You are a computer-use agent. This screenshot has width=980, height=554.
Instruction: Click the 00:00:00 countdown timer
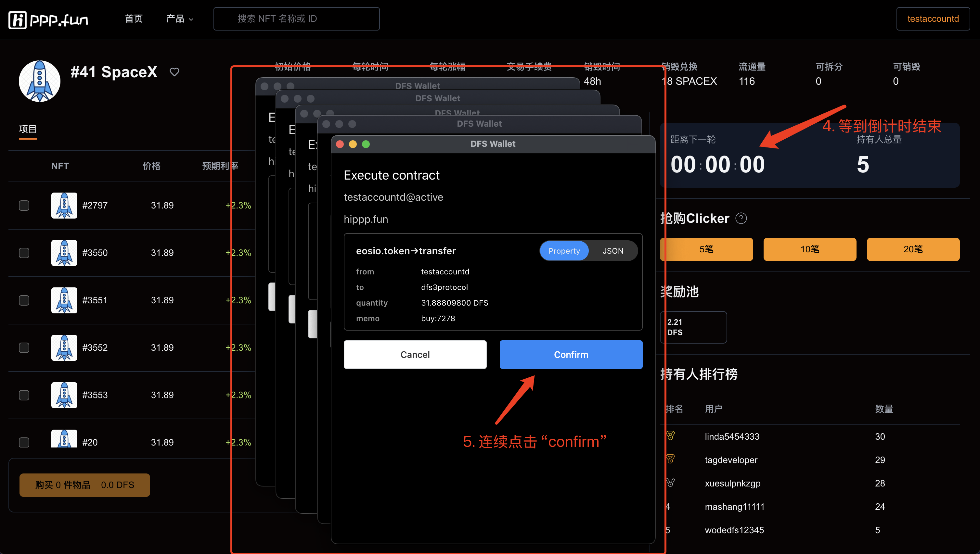[717, 165]
